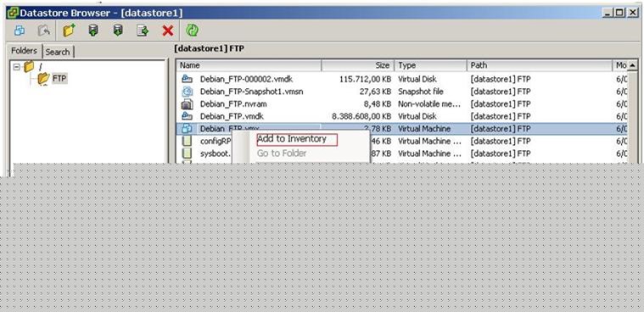
Task: Click the configRP file icon
Action: [187, 141]
